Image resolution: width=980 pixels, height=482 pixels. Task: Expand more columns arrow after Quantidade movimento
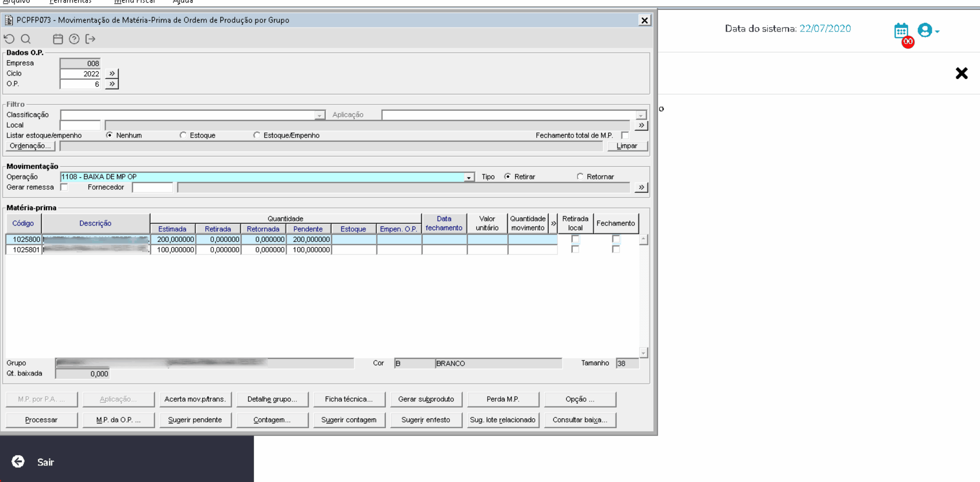tap(553, 223)
